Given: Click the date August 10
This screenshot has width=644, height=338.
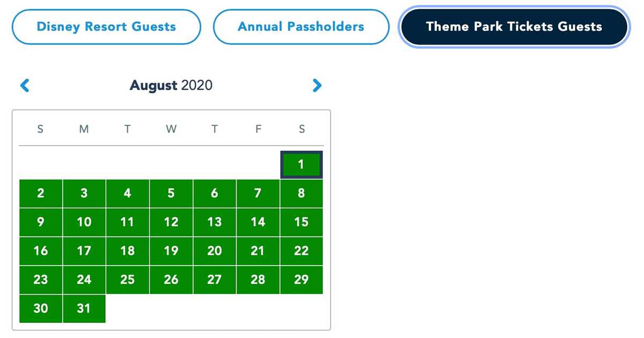Looking at the screenshot, I should pyautogui.click(x=84, y=222).
